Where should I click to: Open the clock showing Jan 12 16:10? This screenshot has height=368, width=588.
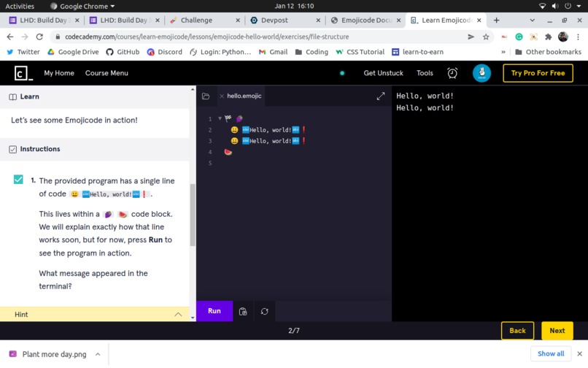tap(294, 6)
